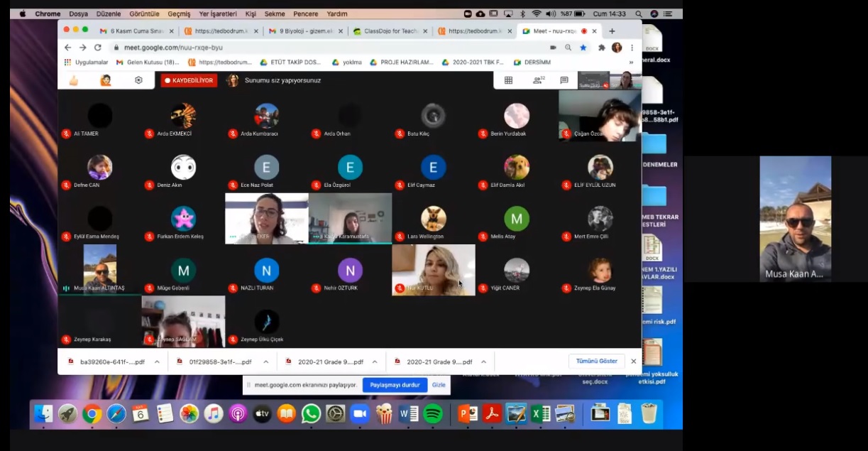
Task: Switch to the ClassDojo for Teachers tab
Action: coord(389,31)
